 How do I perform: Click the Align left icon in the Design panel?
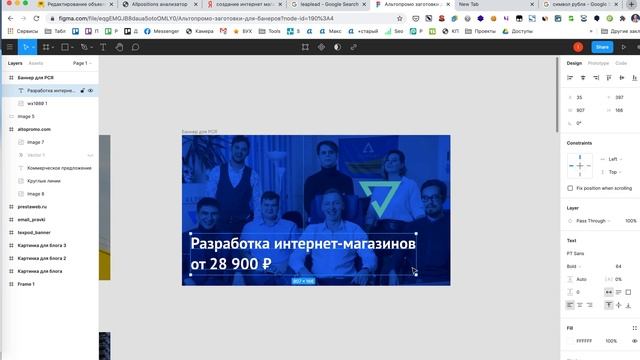570,78
